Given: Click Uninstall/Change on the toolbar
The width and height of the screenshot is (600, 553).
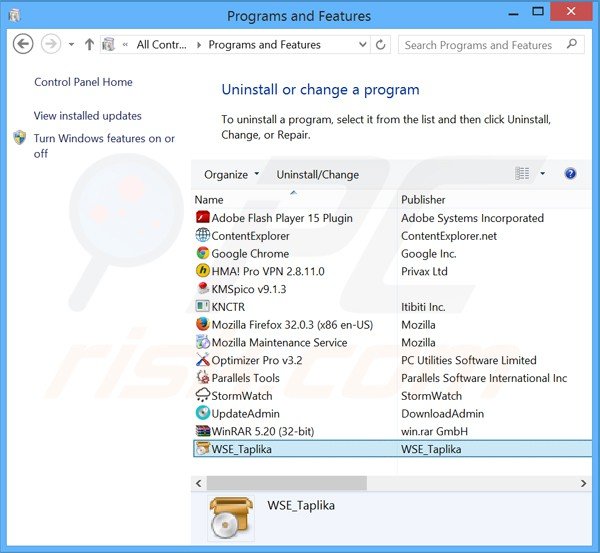Looking at the screenshot, I should (318, 175).
